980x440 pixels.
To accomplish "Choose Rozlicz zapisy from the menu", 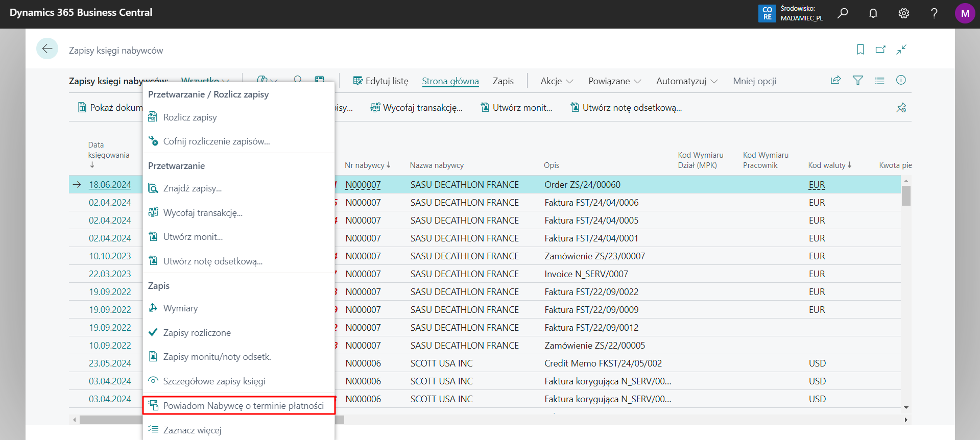I will [189, 117].
